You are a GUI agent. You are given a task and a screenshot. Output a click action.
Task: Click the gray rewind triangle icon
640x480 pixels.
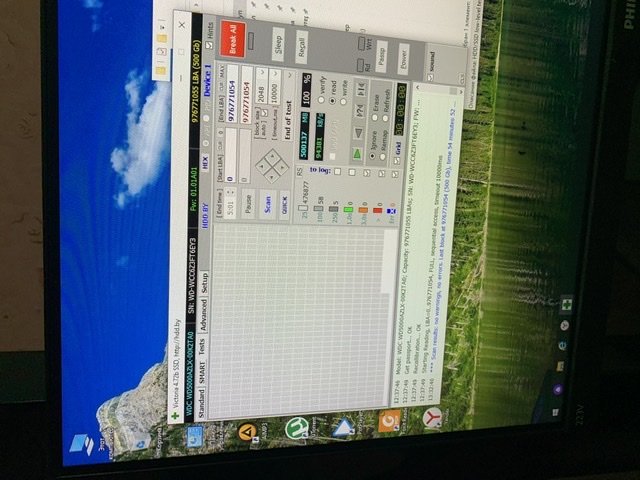358,133
